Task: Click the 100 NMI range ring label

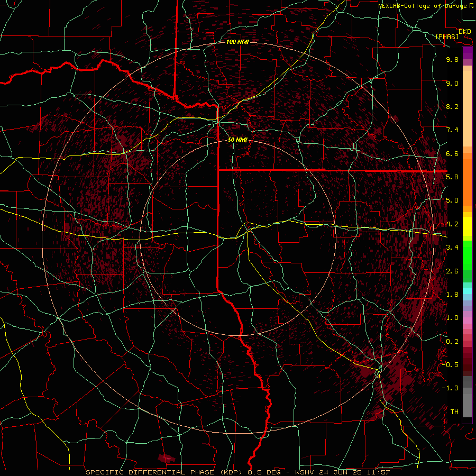Action: click(x=237, y=42)
